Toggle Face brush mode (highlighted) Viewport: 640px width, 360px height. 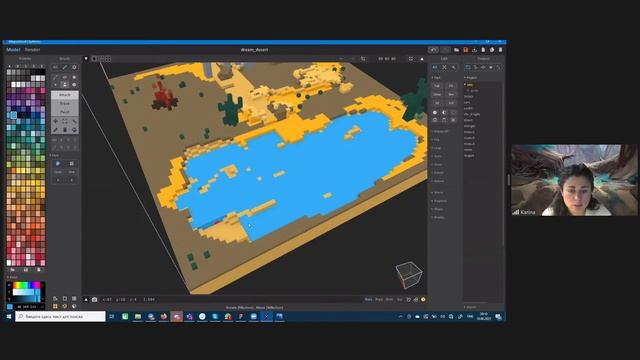click(65, 84)
